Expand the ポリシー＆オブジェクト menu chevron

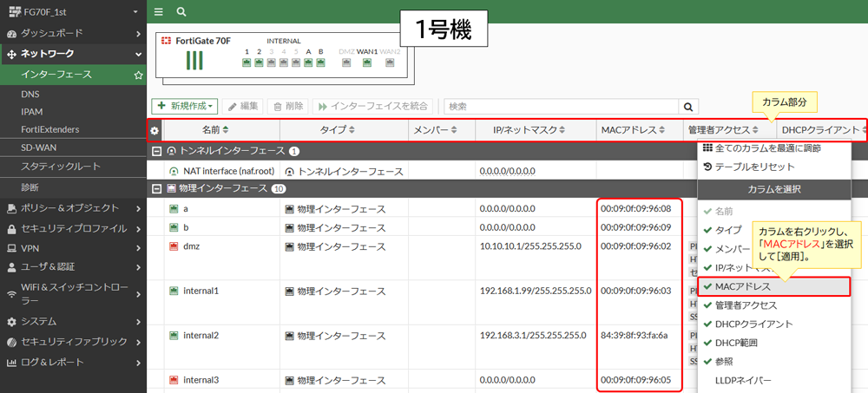138,209
